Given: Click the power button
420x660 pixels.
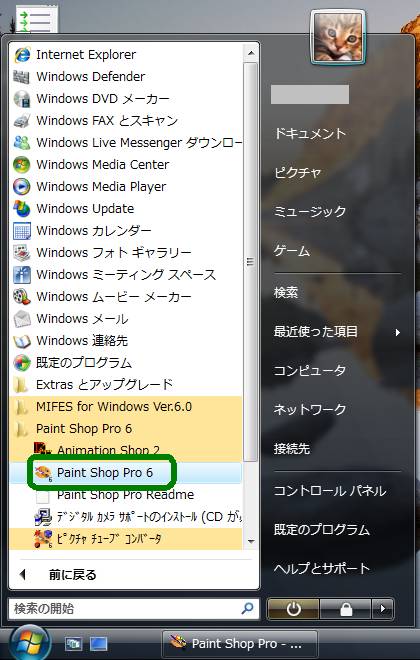Looking at the screenshot, I should tap(293, 609).
